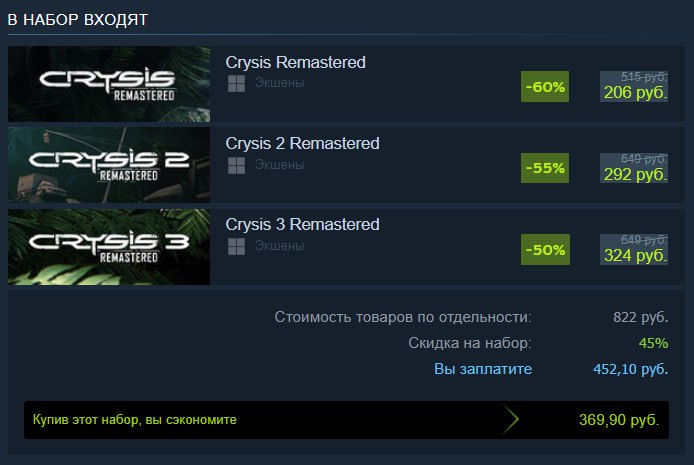Click the 'Купив этот набор, вы сэкономите' bar
The image size is (694, 465).
tap(347, 420)
